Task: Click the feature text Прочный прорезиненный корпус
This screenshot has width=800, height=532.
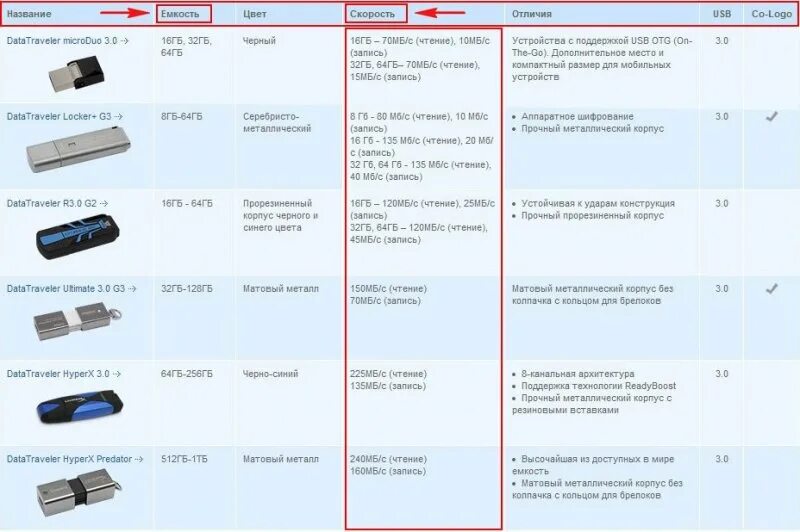Action: pyautogui.click(x=592, y=215)
